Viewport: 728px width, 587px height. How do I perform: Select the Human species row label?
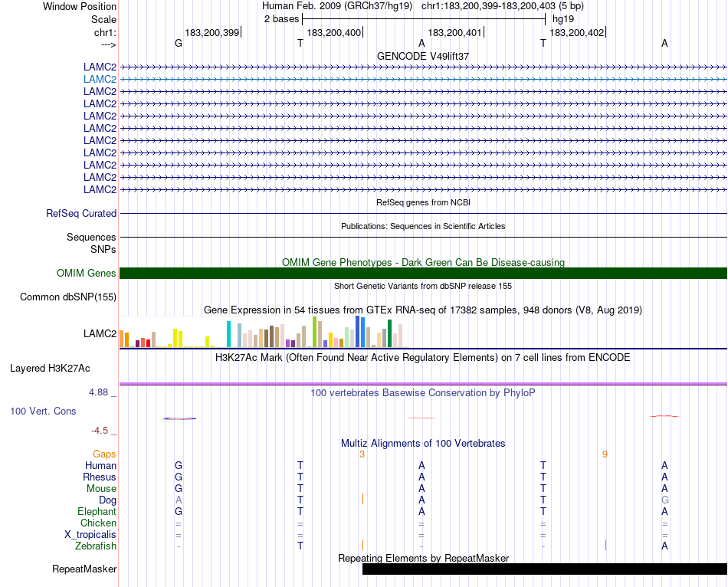(x=100, y=465)
